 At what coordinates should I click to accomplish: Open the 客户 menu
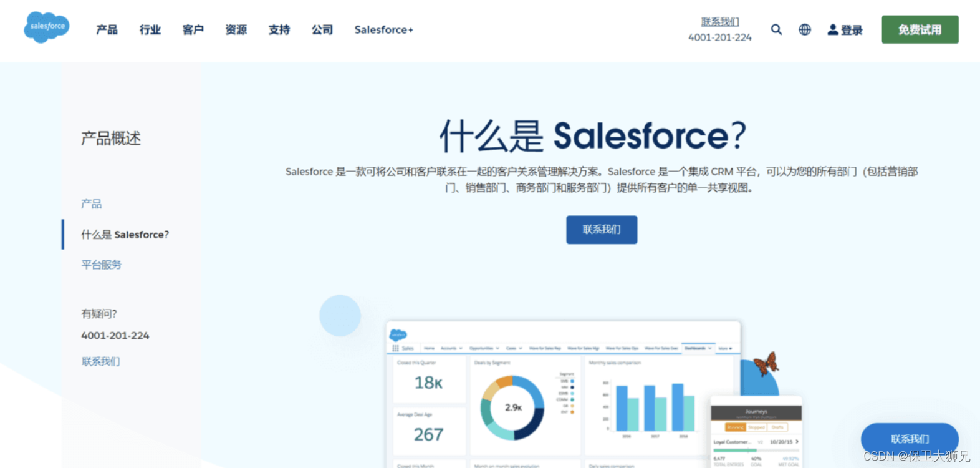pyautogui.click(x=193, y=29)
